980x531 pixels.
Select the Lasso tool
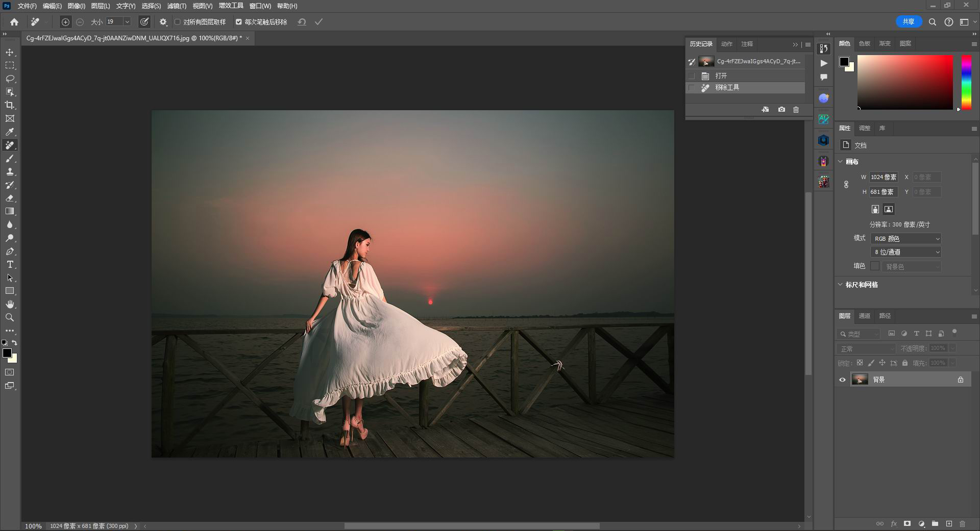click(10, 79)
